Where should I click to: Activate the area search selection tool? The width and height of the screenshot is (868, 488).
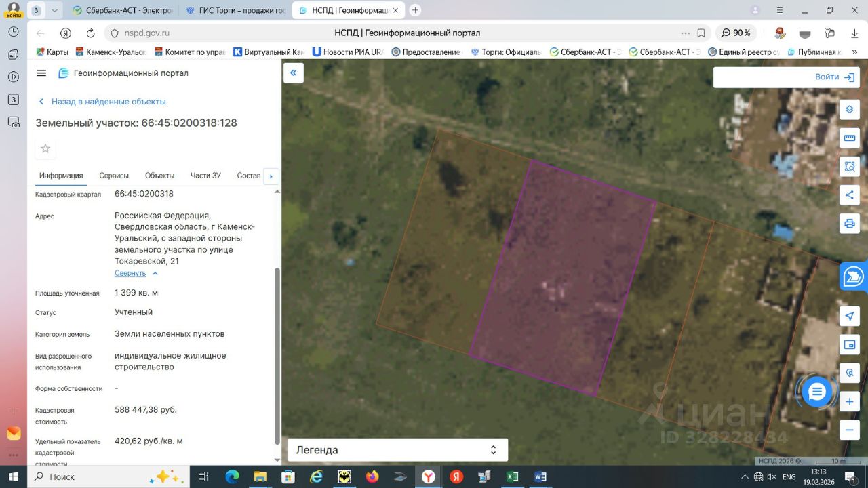[849, 167]
